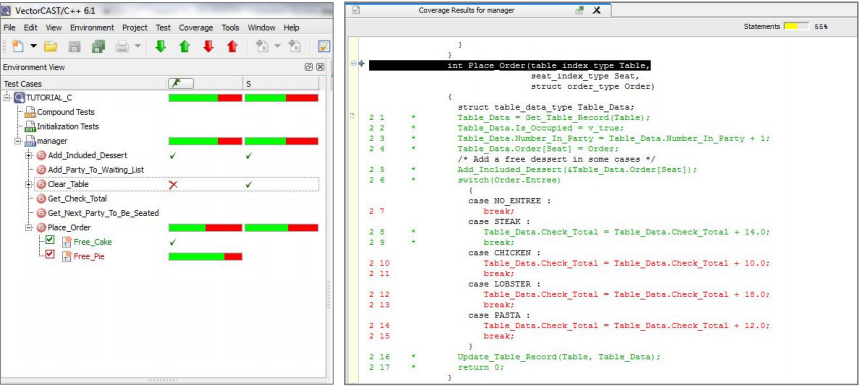860x387 pixels.
Task: Close the Coverage Results for manager tab
Action: [597, 10]
